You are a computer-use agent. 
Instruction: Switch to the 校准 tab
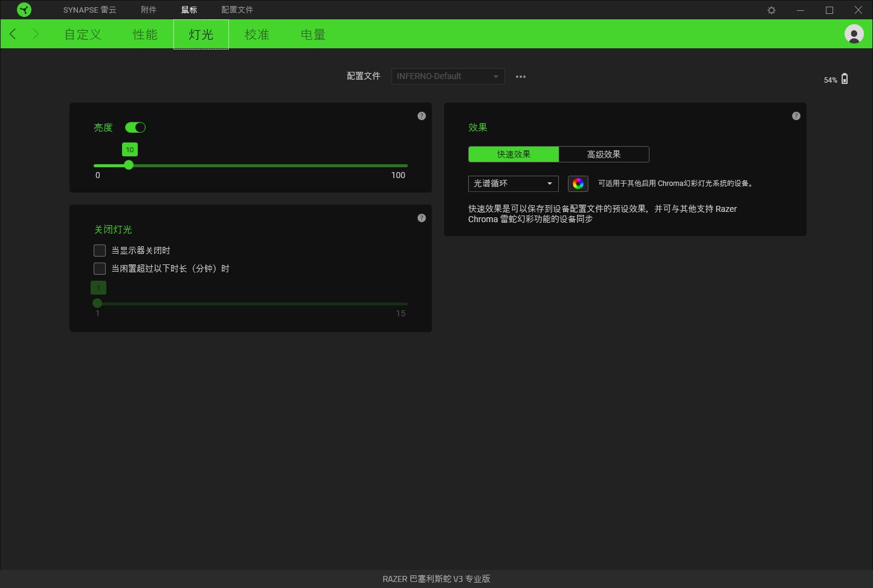click(x=257, y=34)
